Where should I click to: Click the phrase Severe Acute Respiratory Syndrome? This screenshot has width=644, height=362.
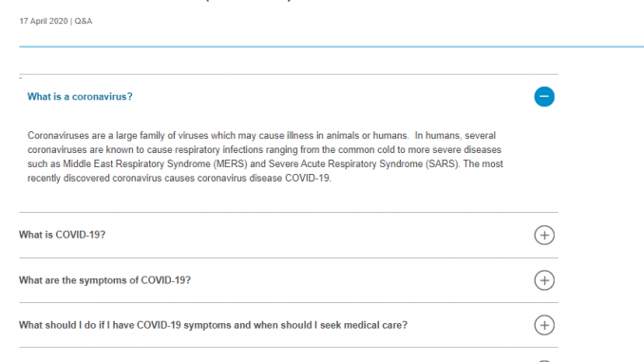tap(346, 164)
